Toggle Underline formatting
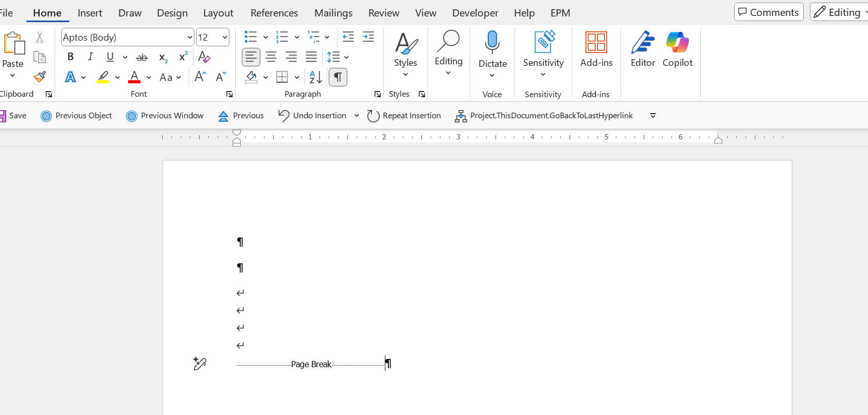This screenshot has width=868, height=415. click(x=110, y=57)
